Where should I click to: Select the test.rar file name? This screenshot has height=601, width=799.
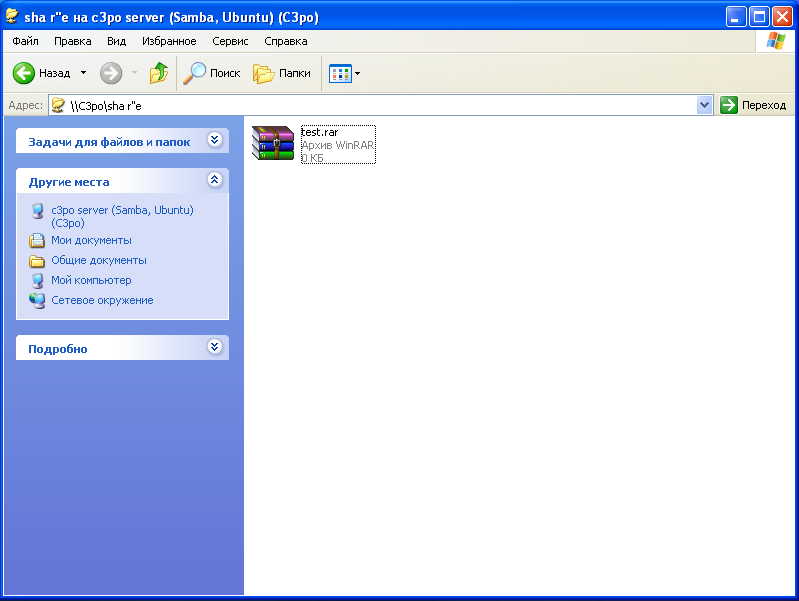pos(319,132)
